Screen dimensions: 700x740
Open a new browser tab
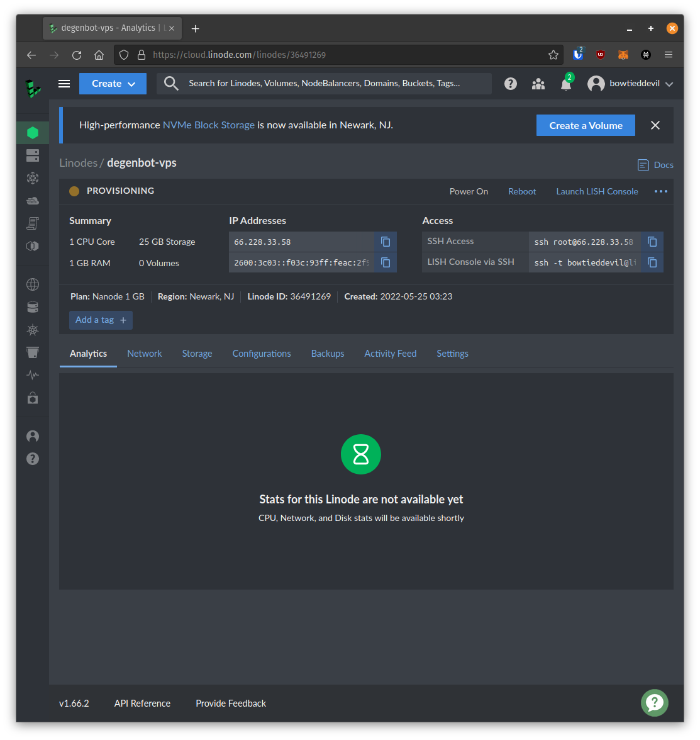point(195,29)
